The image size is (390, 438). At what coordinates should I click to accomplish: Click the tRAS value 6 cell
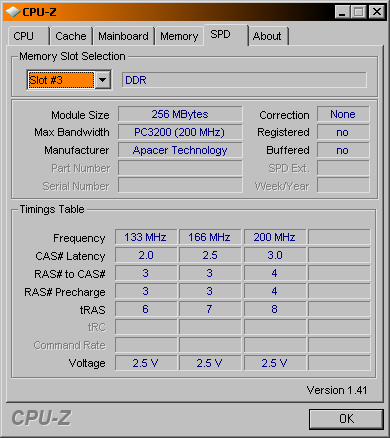pyautogui.click(x=146, y=309)
